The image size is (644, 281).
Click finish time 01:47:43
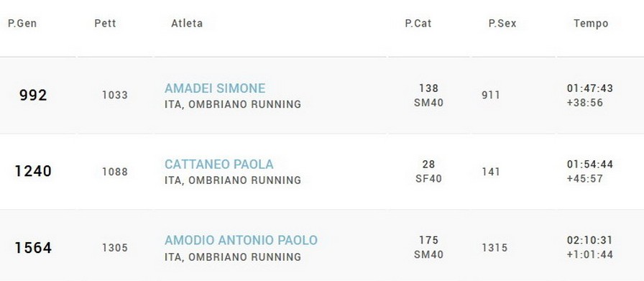pyautogui.click(x=590, y=88)
